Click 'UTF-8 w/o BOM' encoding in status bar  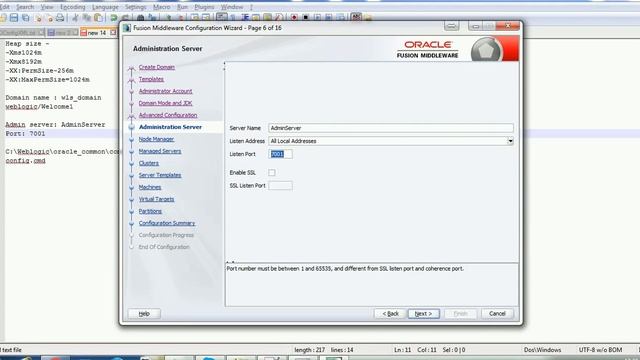pos(600,350)
